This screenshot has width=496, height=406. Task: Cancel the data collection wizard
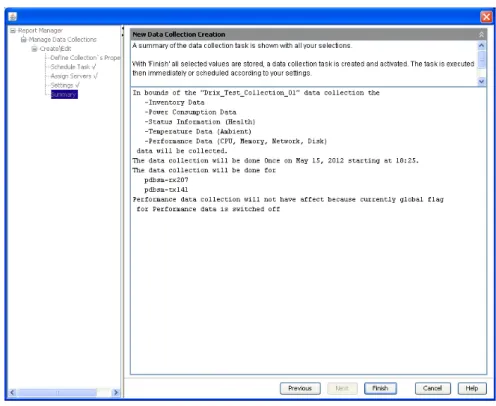432,388
